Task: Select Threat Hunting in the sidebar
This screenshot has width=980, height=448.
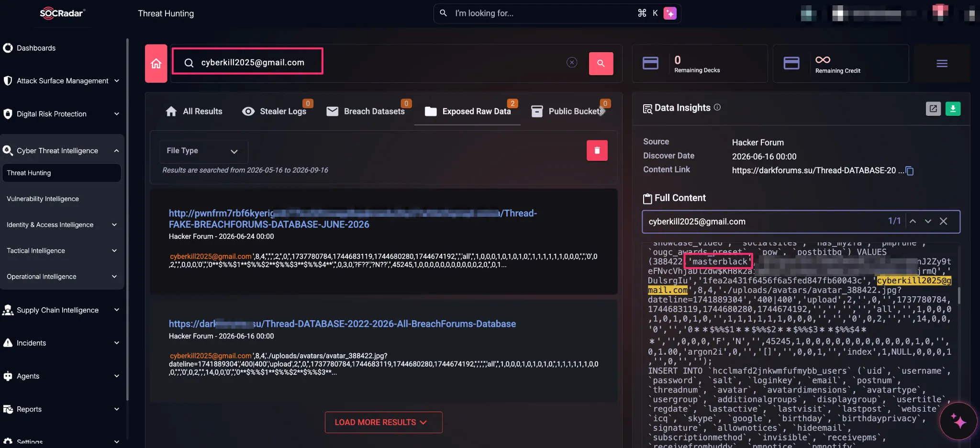Action: pos(61,173)
